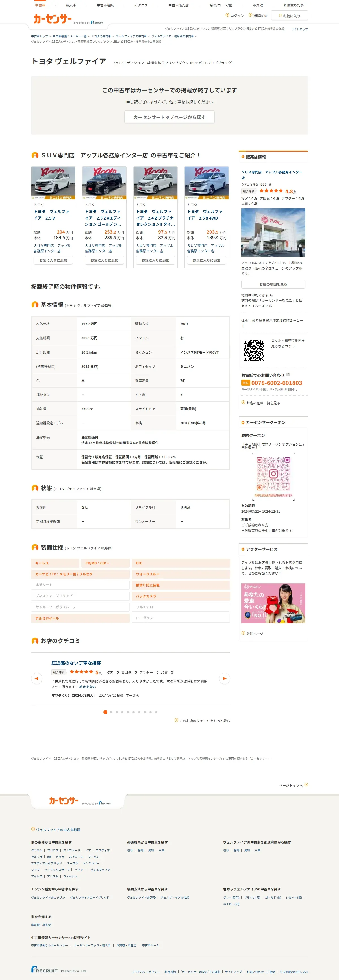Show previous review with left arrow
The height and width of the screenshot is (980, 339).
click(36, 678)
